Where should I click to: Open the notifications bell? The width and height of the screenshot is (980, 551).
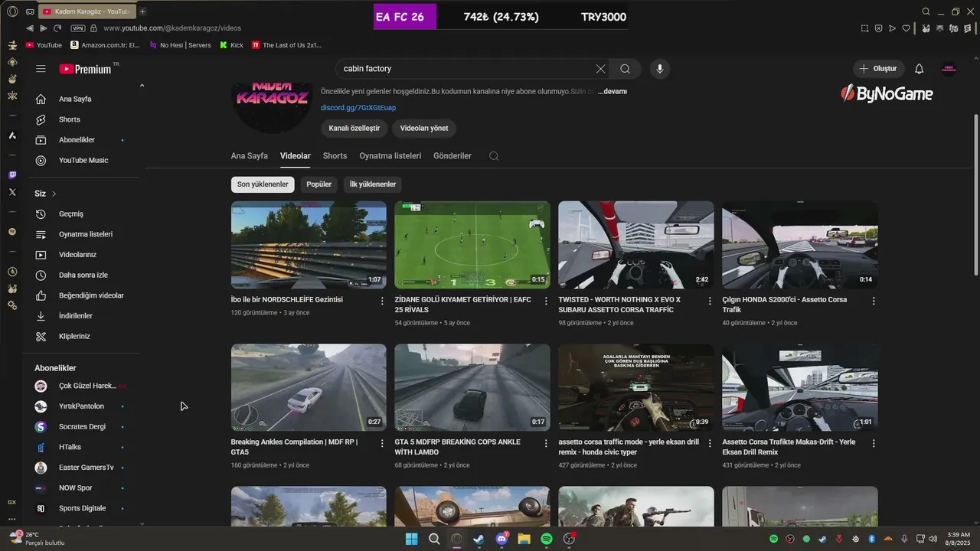pos(920,69)
